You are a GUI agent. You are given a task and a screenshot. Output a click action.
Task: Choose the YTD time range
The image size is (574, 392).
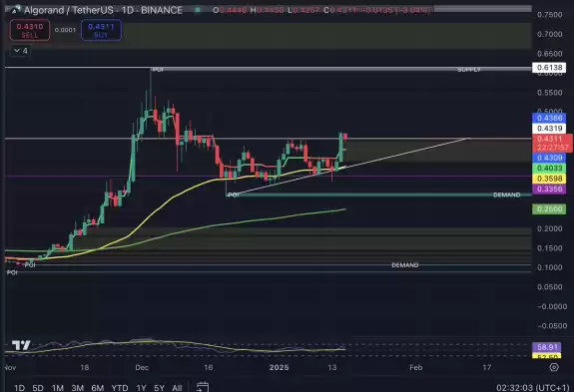[120, 388]
